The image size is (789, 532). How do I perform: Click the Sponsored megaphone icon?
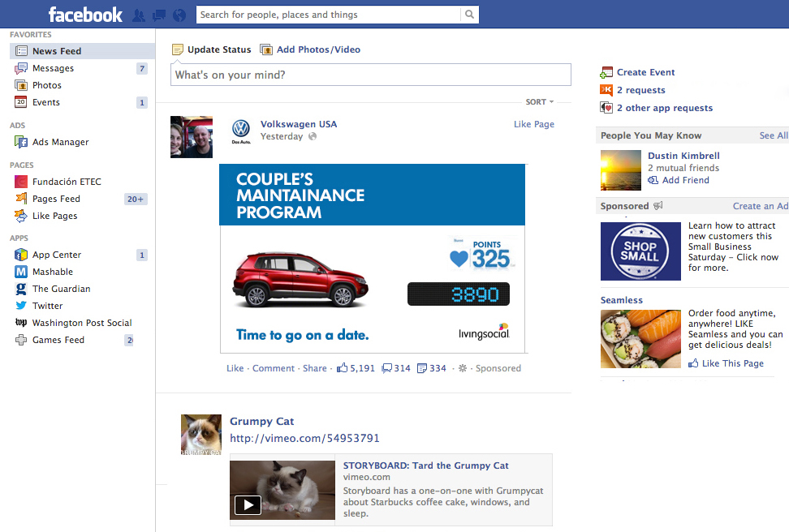coord(658,206)
